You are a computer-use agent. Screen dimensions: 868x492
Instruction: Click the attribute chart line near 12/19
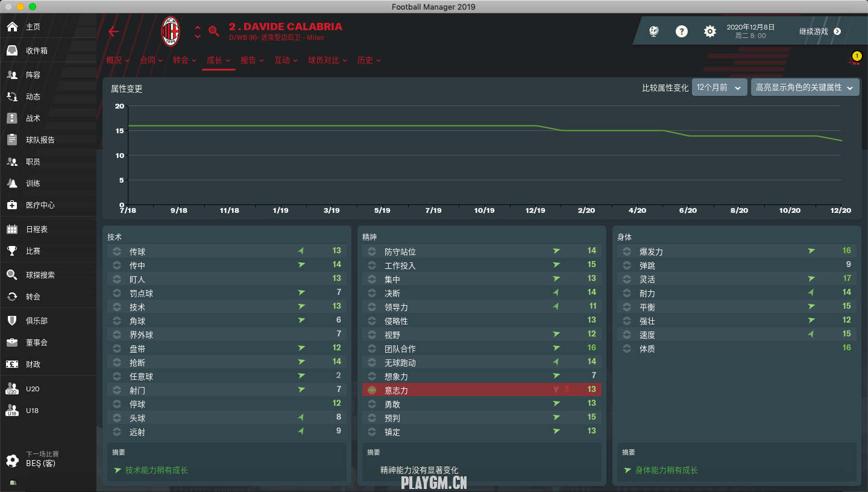click(535, 125)
